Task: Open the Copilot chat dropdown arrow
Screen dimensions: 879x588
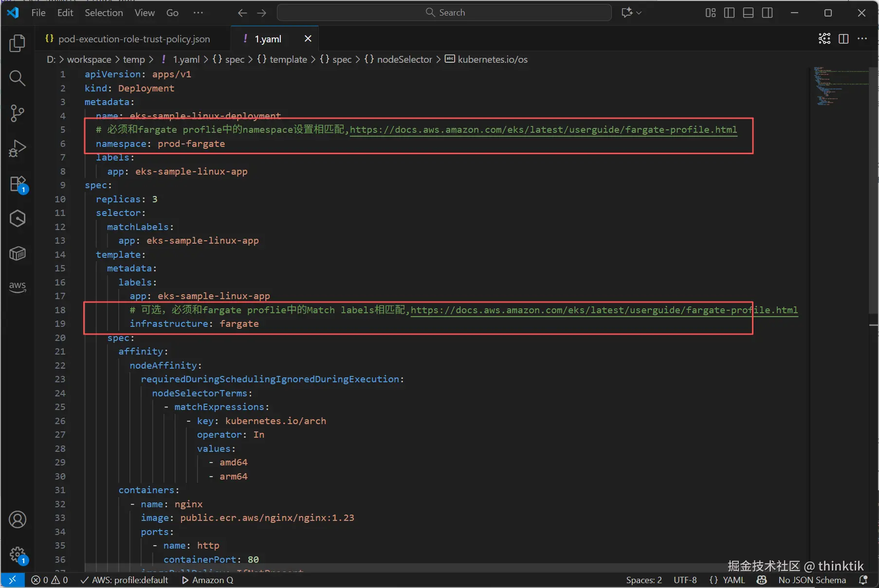Action: 639,13
